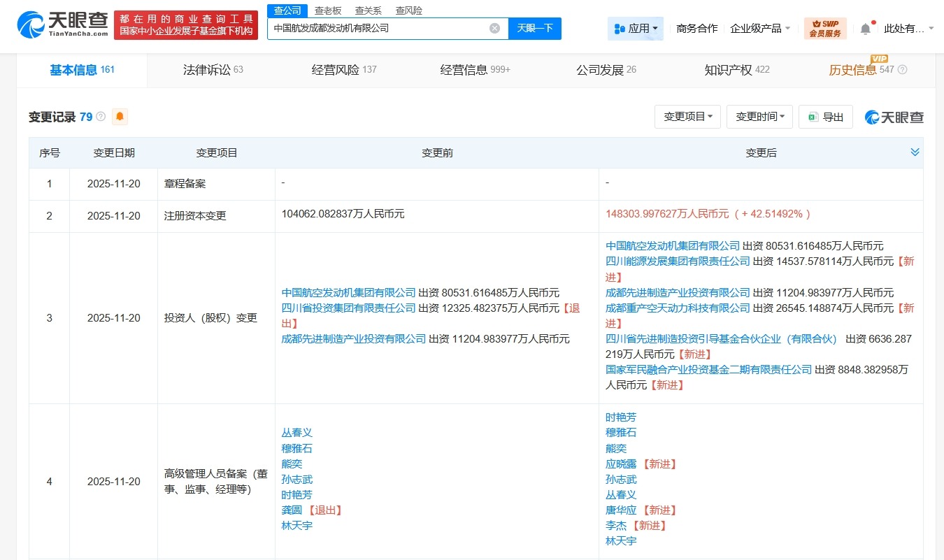Screen dimensions: 944x560
Task: Switch to the 查老板 search tab
Action: click(329, 10)
